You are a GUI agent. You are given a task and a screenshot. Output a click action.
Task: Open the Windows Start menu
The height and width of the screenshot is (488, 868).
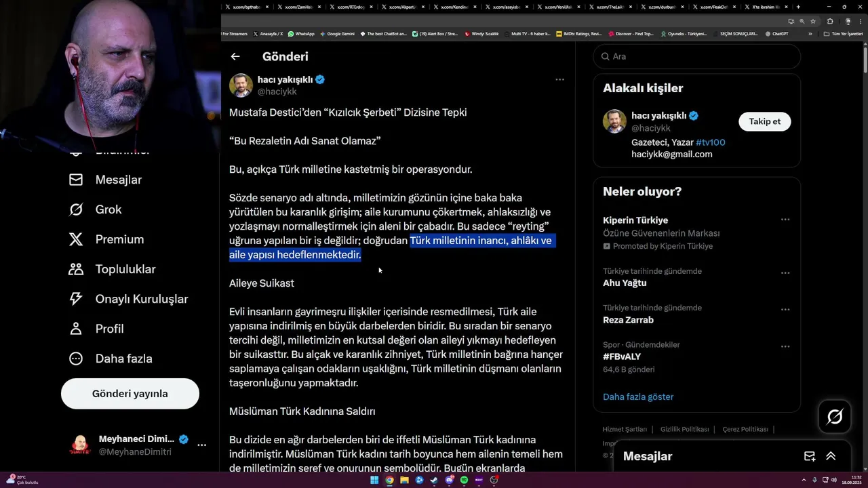click(x=374, y=480)
